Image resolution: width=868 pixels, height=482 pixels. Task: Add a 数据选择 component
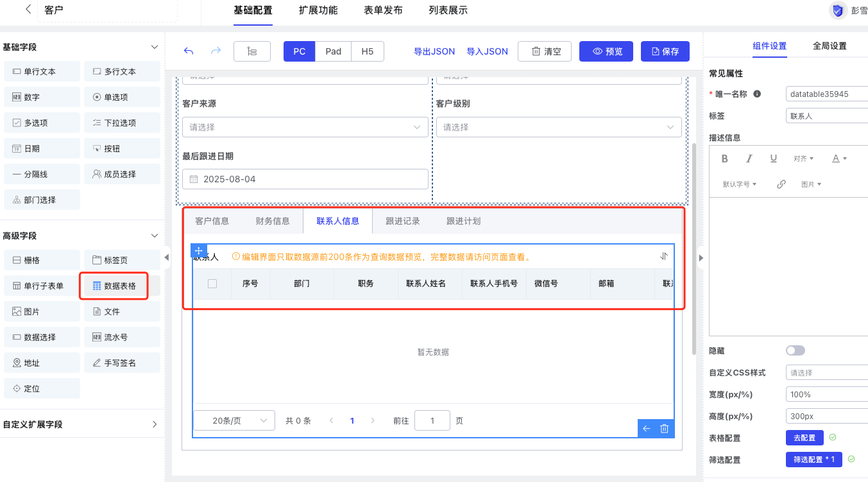(42, 337)
